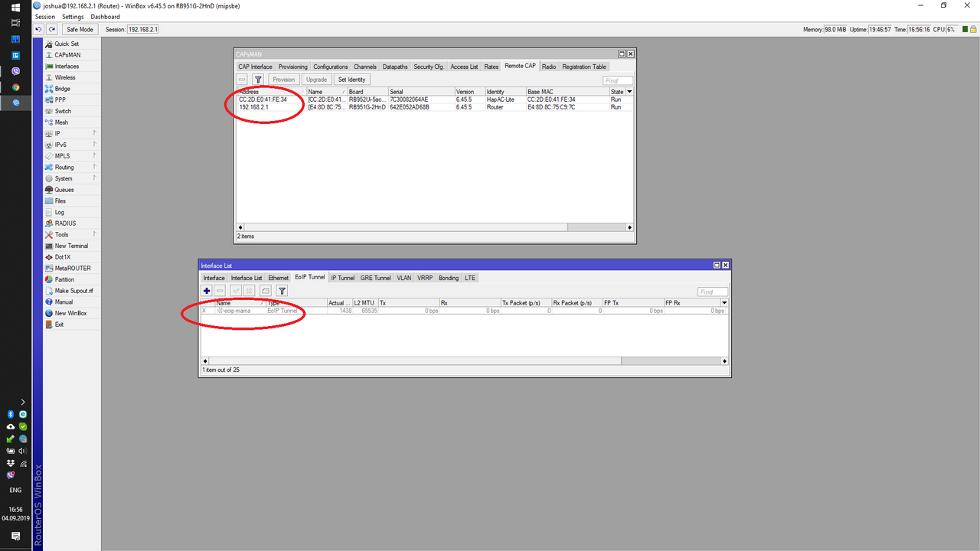Open Interfaces from the sidebar
The height and width of the screenshot is (551, 980).
(x=67, y=67)
